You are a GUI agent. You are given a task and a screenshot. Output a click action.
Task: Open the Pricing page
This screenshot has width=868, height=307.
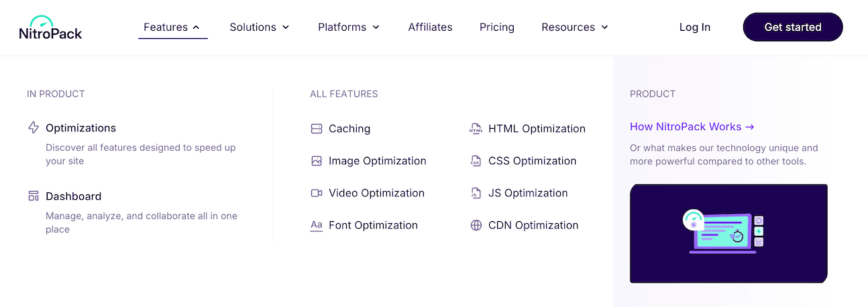tap(497, 27)
